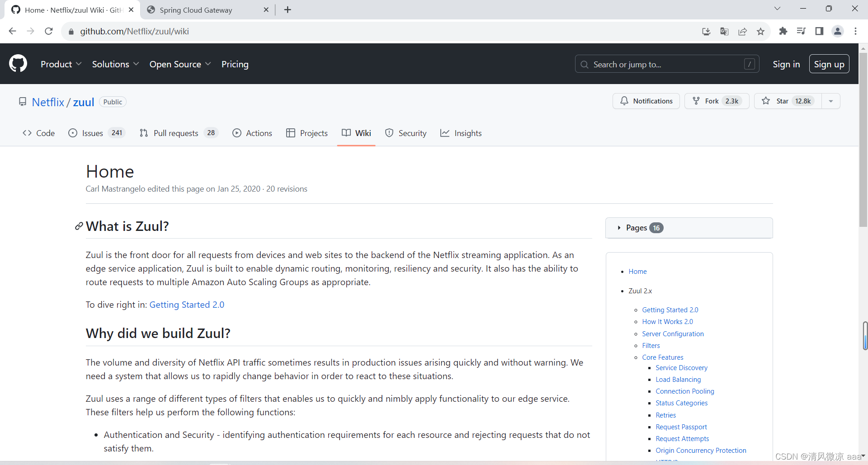Switch to the Security tab
The image size is (868, 465).
pyautogui.click(x=406, y=133)
